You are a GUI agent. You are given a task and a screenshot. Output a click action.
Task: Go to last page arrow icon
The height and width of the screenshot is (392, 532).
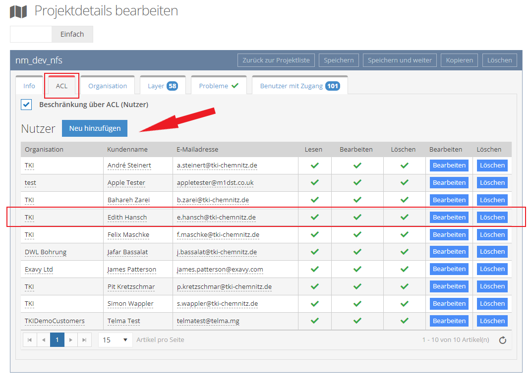85,340
